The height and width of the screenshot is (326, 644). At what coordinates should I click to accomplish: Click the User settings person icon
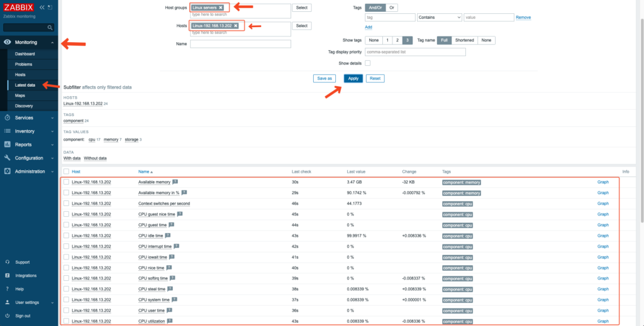[x=7, y=302]
